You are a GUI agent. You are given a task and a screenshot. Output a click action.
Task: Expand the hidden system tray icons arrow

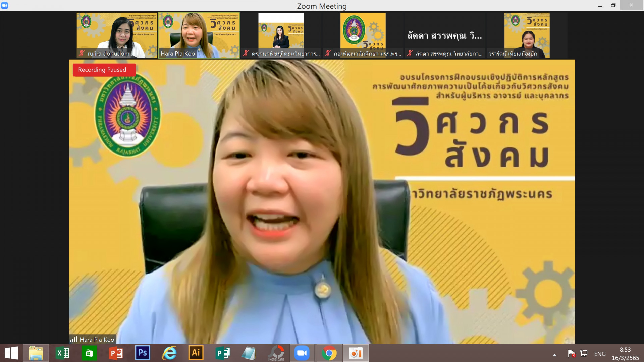tap(554, 355)
